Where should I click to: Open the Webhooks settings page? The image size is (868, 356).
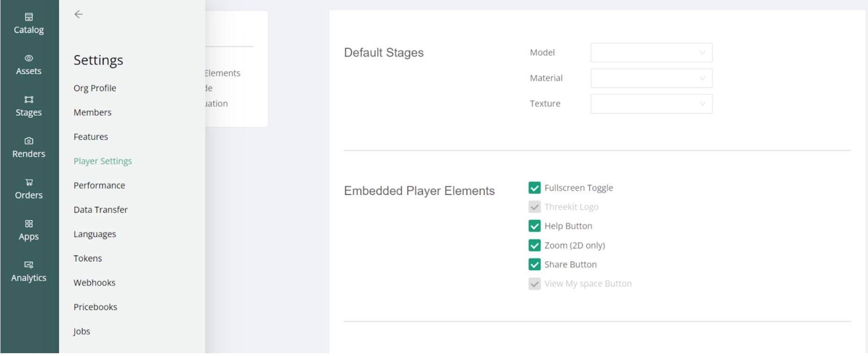94,283
